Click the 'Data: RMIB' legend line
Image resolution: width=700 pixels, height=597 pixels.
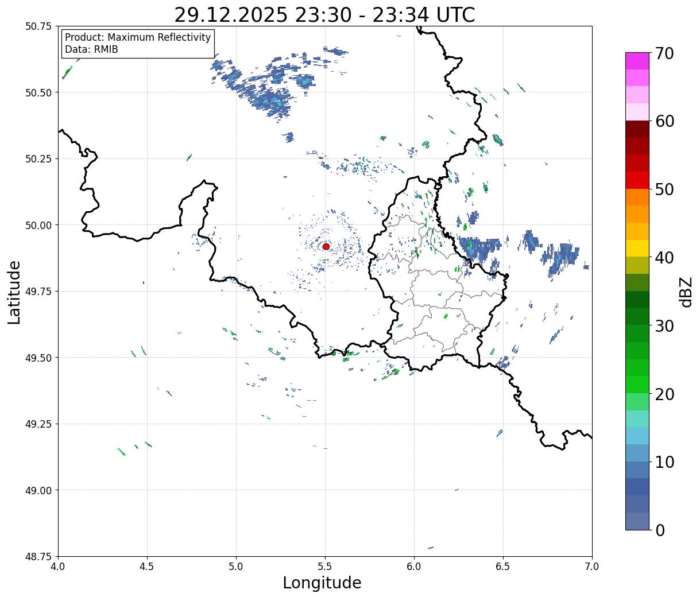click(x=91, y=49)
